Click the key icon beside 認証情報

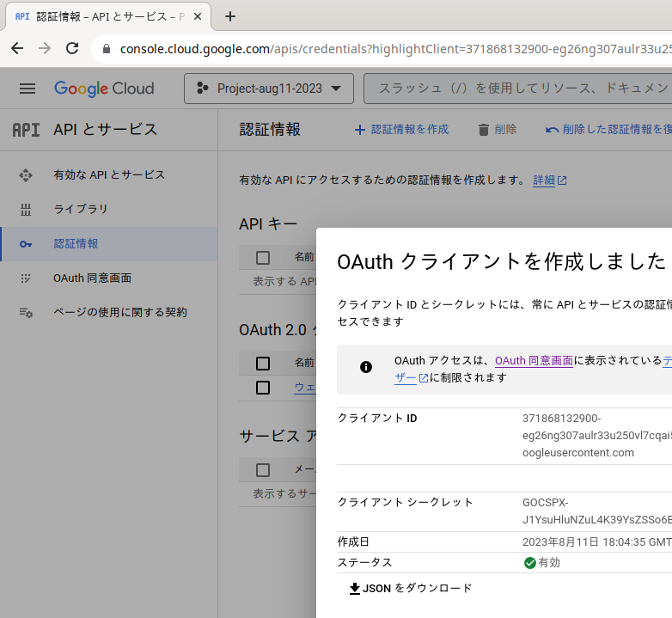(26, 244)
